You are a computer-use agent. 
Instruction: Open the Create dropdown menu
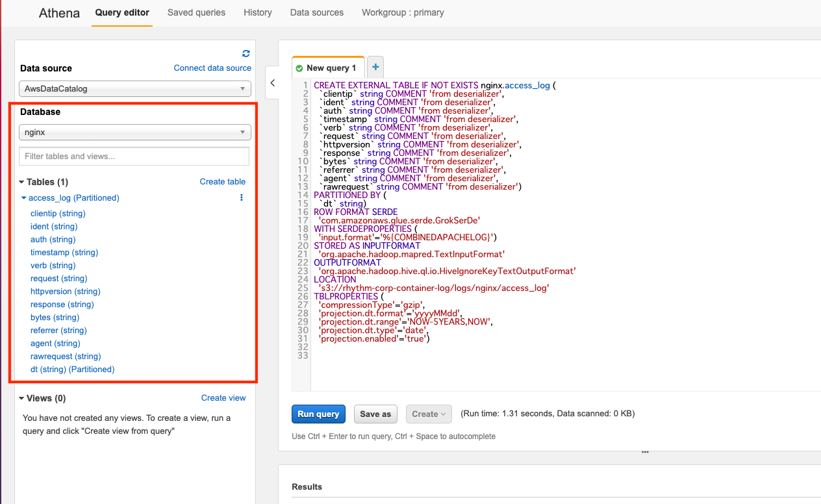click(429, 414)
